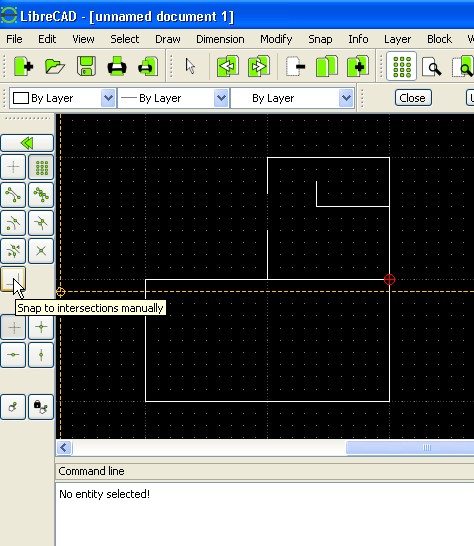Copy the selection to clipboard
Image resolution: width=474 pixels, height=546 pixels.
(x=326, y=66)
